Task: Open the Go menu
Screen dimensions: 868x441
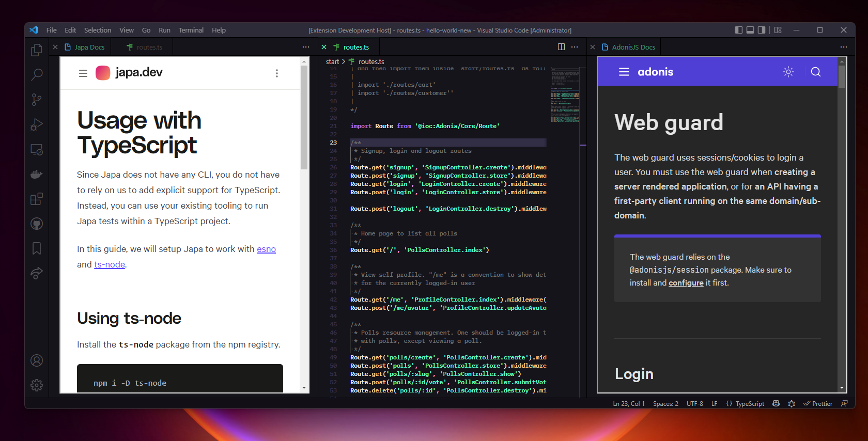Action: click(x=146, y=30)
